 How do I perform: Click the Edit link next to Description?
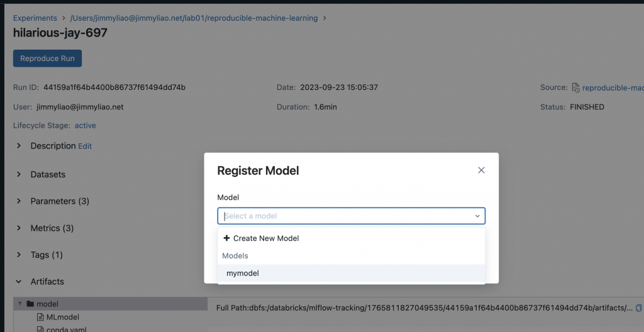click(85, 147)
